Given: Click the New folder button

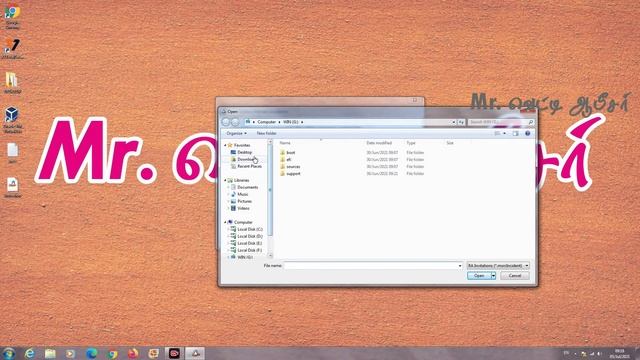Looking at the screenshot, I should [x=267, y=133].
